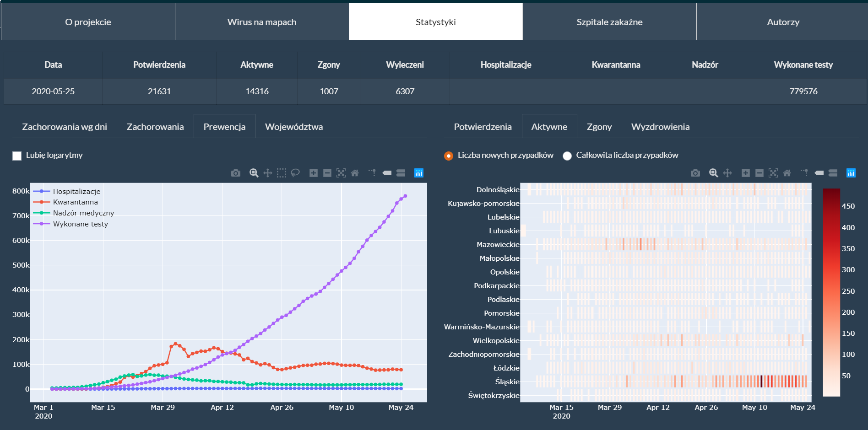Image resolution: width=868 pixels, height=430 pixels.
Task: Switch to 'Zachorowania wg dni' sub-tab
Action: click(65, 127)
